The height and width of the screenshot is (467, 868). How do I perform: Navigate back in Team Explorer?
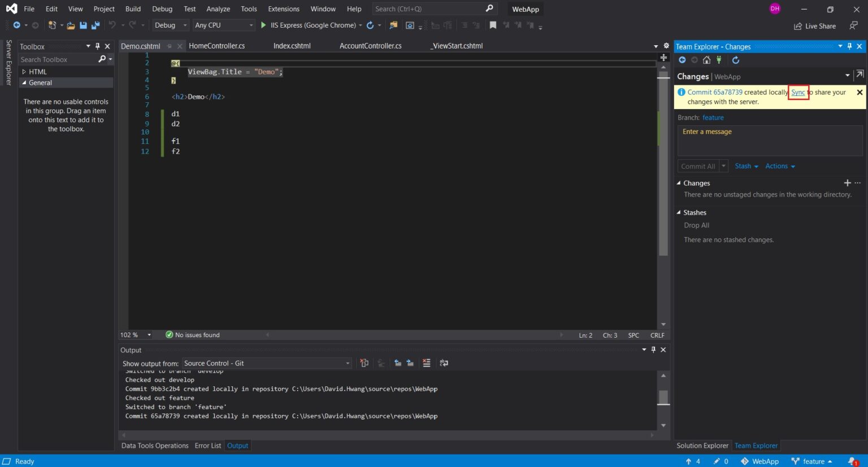point(682,60)
